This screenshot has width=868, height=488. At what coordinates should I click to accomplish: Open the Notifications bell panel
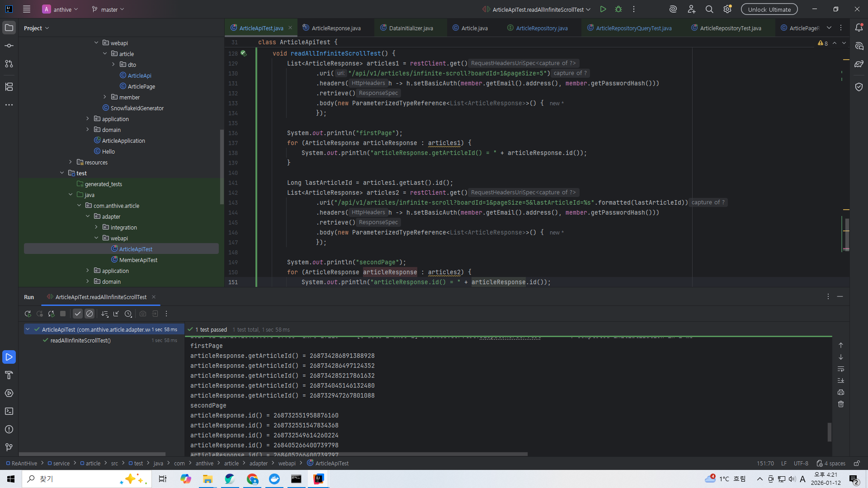pyautogui.click(x=859, y=28)
